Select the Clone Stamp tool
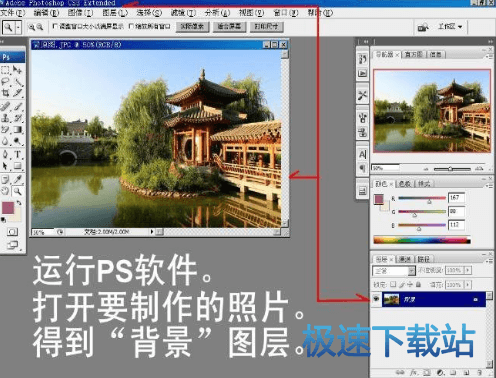 point(5,118)
